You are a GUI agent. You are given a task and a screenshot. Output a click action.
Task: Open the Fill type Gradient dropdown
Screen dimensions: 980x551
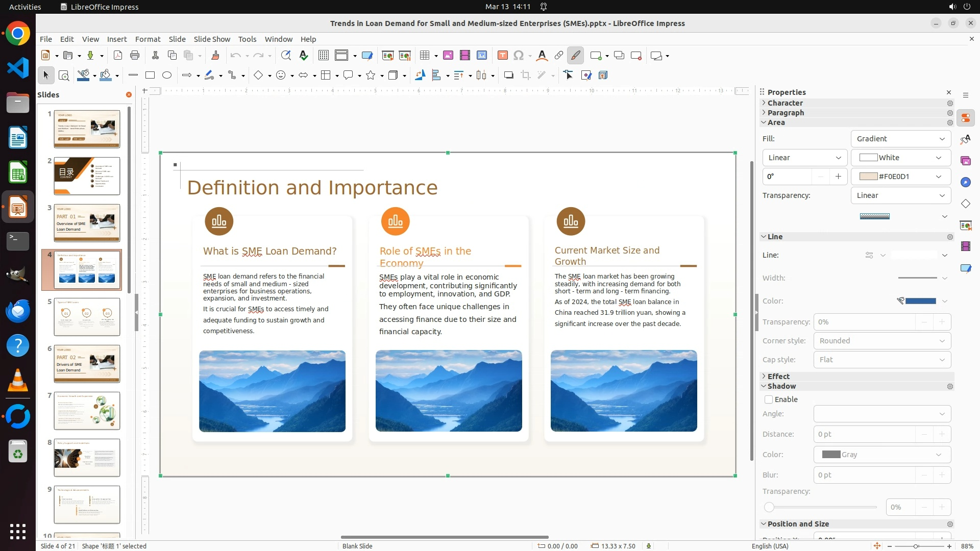click(900, 139)
